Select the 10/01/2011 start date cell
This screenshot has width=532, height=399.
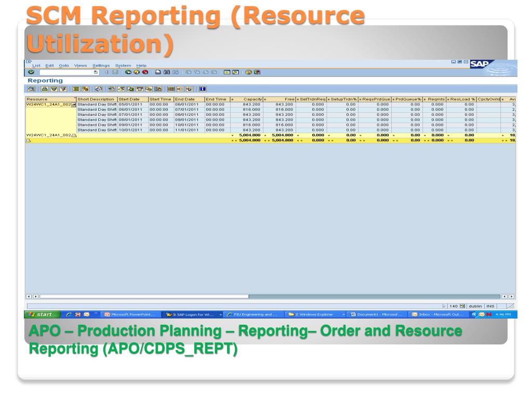click(133, 130)
